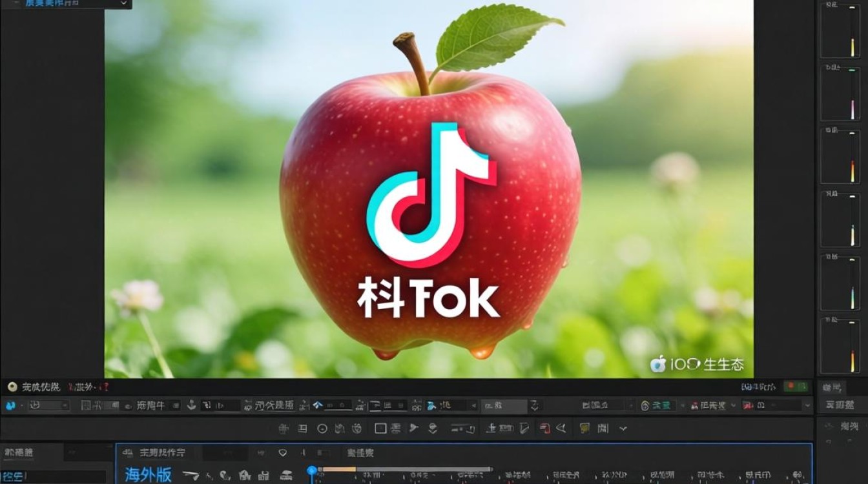Click the apple video preview
The height and width of the screenshot is (484, 868).
(429, 188)
